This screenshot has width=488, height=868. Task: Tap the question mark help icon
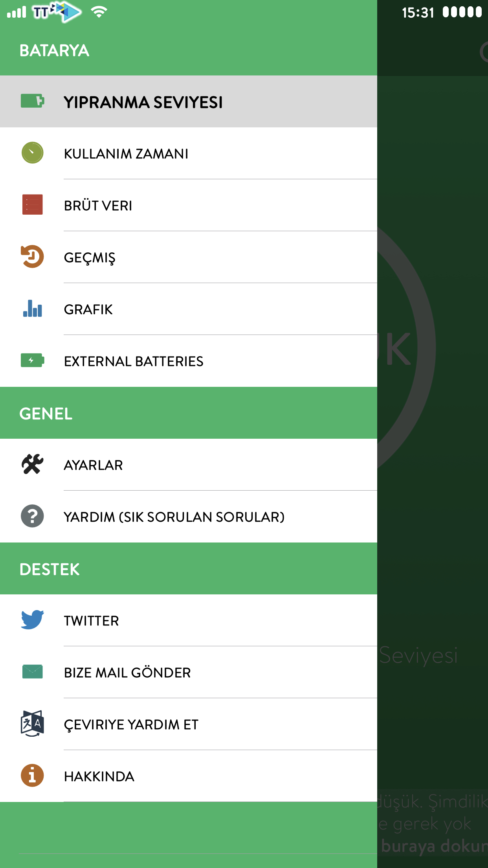pyautogui.click(x=32, y=516)
